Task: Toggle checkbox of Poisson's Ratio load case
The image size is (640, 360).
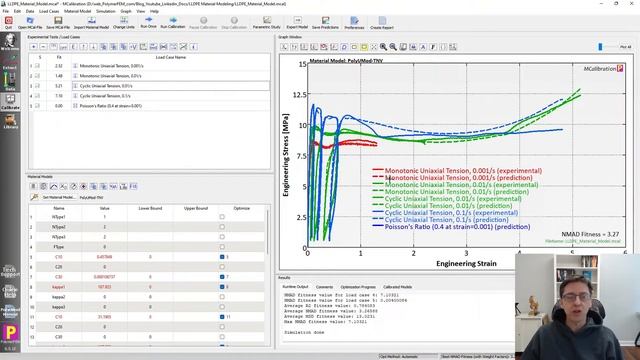Action: pos(37,106)
